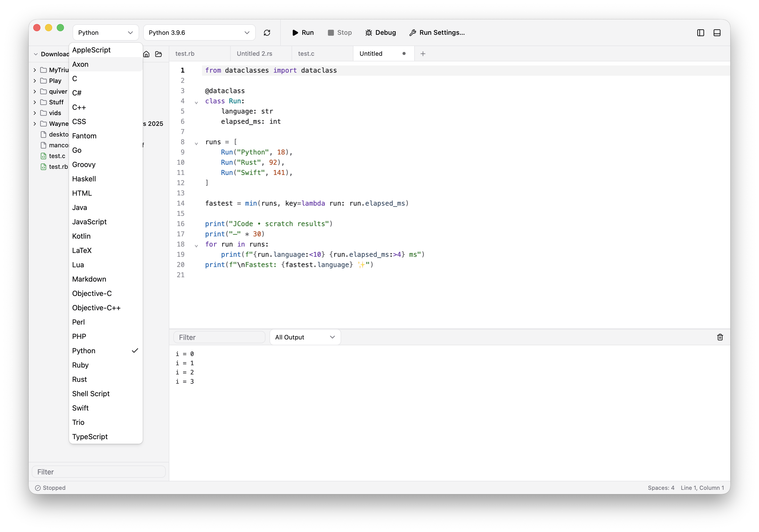Pick Haskell from the language menu

(x=106, y=179)
